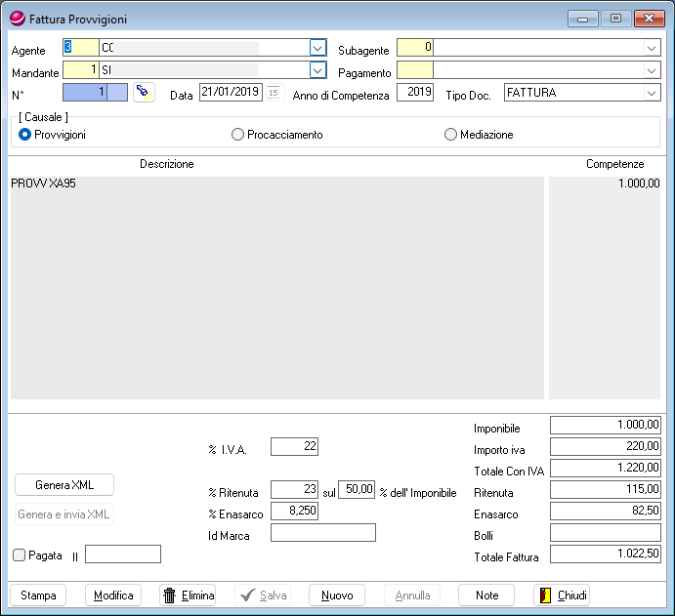The height and width of the screenshot is (616, 675).
Task: Click the search icon beside the N° field
Action: 144,93
